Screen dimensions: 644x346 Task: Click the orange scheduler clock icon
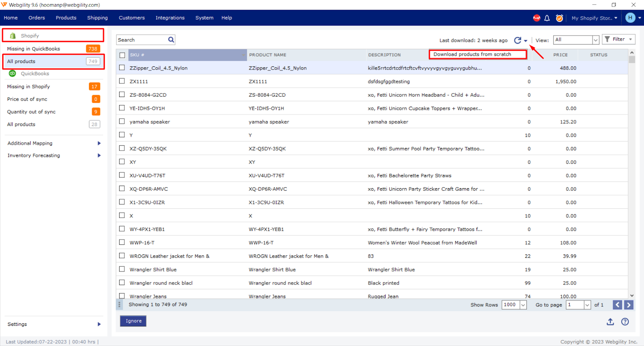559,18
